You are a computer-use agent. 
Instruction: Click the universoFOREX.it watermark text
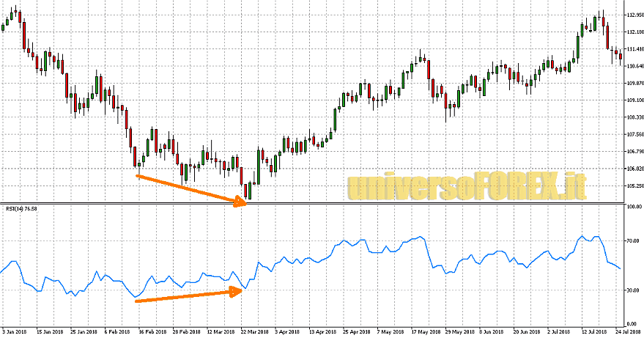coord(467,187)
